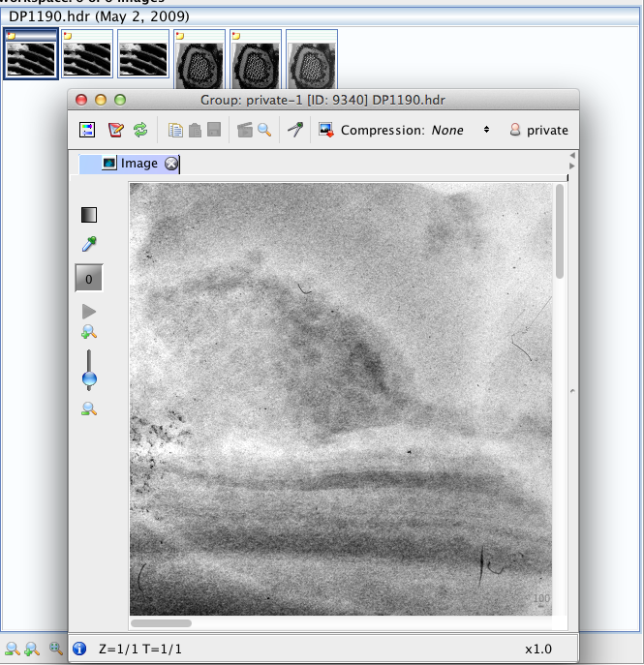Select the sixth thumbnail with circular cell

click(312, 58)
